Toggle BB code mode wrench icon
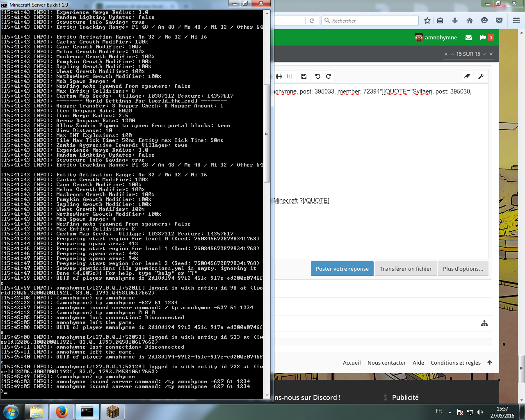 pyautogui.click(x=481, y=76)
